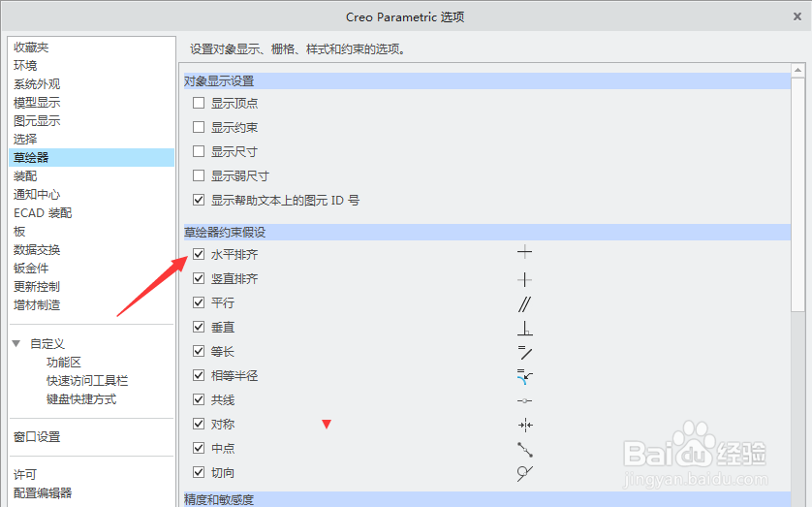Click the perpendicular constraint icon
This screenshot has height=507, width=812.
525,328
